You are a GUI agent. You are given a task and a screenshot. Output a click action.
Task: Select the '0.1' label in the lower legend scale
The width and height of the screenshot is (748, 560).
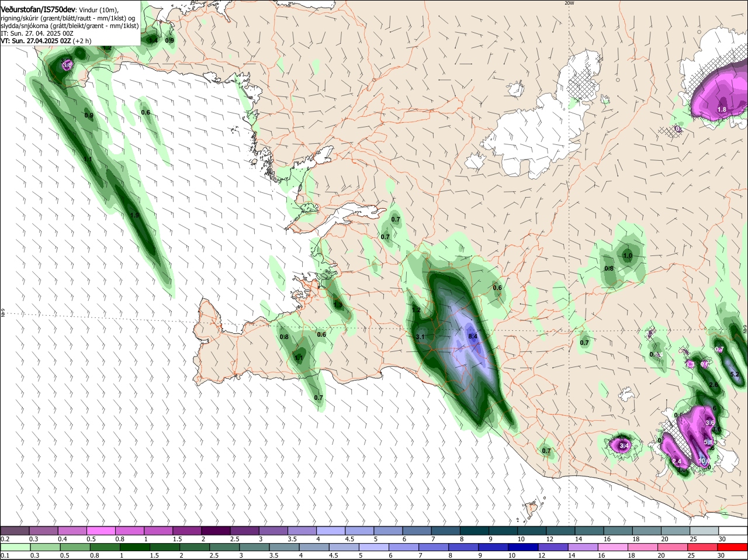[x=5, y=555]
